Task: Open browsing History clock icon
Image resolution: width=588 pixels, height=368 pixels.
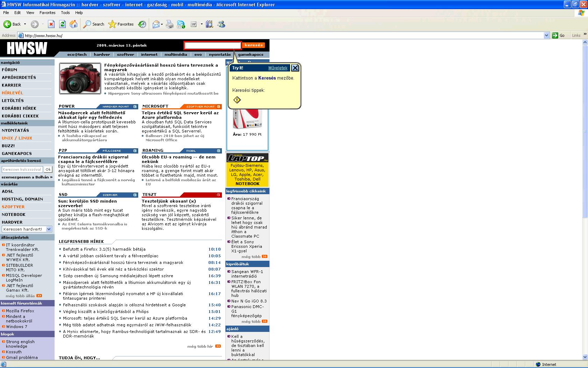Action: (x=142, y=24)
